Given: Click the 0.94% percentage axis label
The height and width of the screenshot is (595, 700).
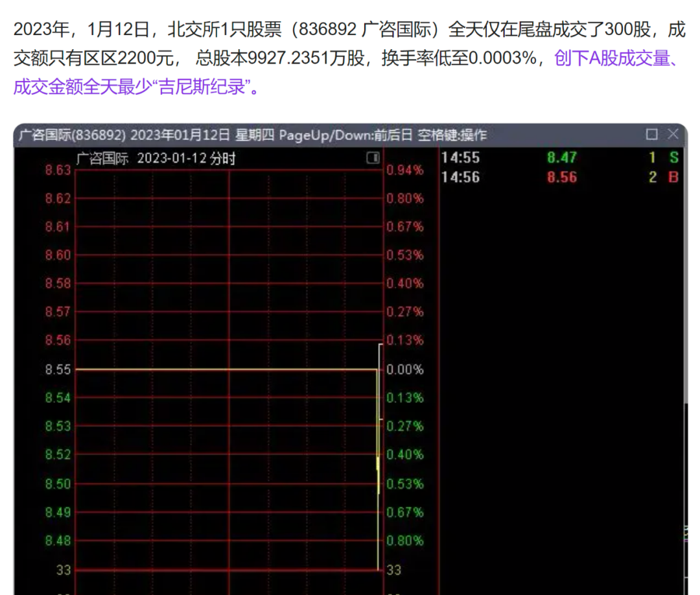Looking at the screenshot, I should coord(405,170).
